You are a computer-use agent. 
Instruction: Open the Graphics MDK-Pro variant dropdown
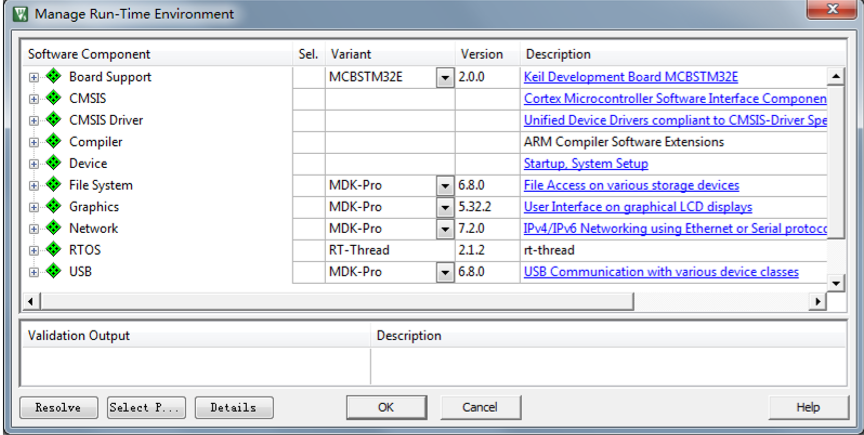(x=445, y=207)
